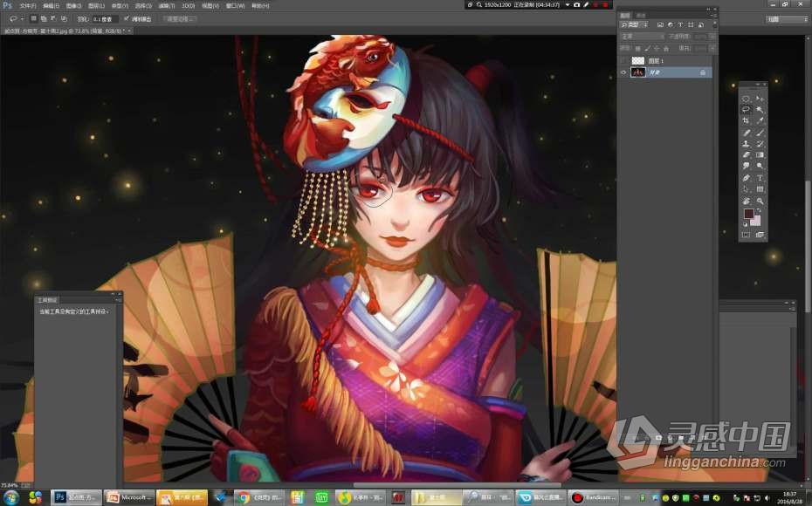Open the File menu

pyautogui.click(x=27, y=6)
